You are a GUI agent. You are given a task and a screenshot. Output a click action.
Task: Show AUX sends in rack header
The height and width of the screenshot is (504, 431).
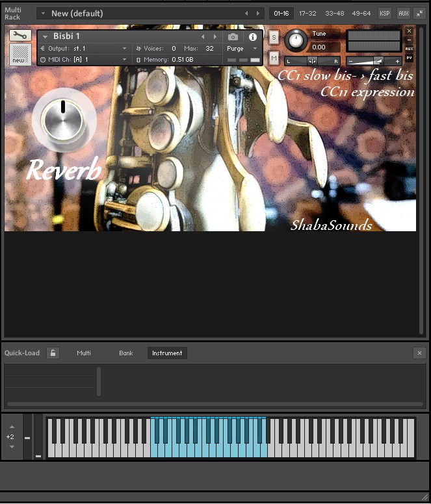403,13
